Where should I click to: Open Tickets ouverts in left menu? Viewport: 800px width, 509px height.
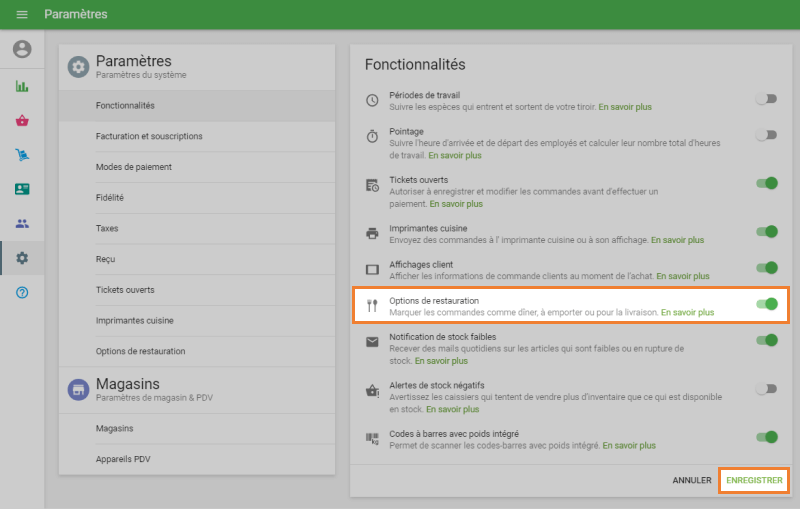pyautogui.click(x=197, y=290)
